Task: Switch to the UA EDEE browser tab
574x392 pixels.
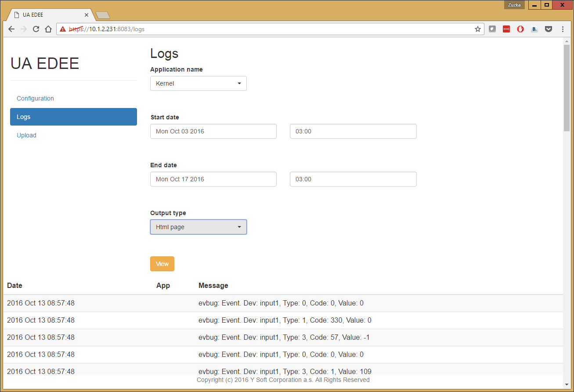Action: pos(48,14)
